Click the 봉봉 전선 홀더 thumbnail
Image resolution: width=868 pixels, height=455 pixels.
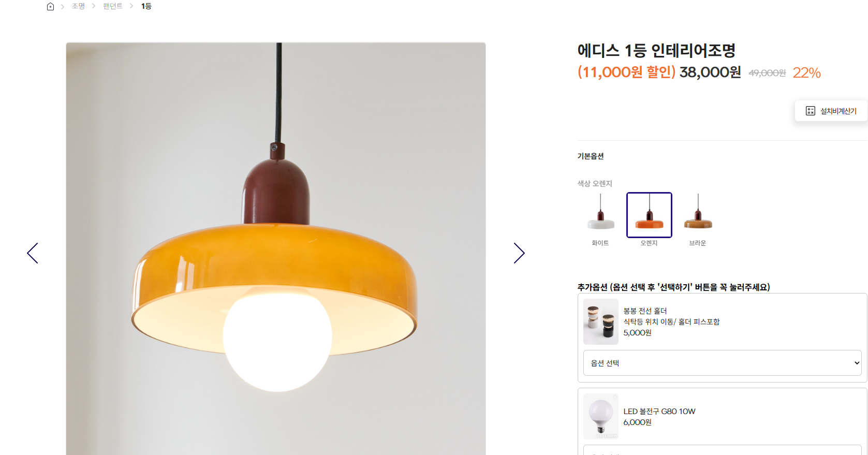click(x=601, y=321)
